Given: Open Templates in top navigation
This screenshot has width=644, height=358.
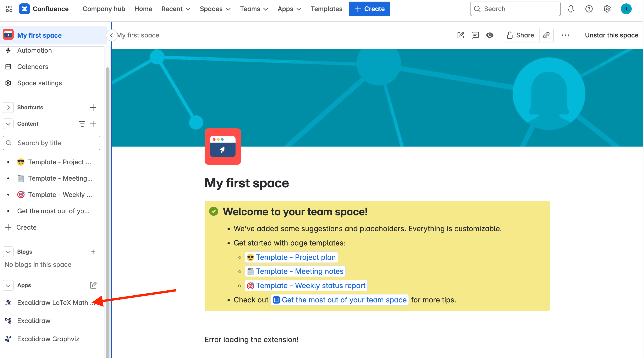Looking at the screenshot, I should tap(326, 9).
